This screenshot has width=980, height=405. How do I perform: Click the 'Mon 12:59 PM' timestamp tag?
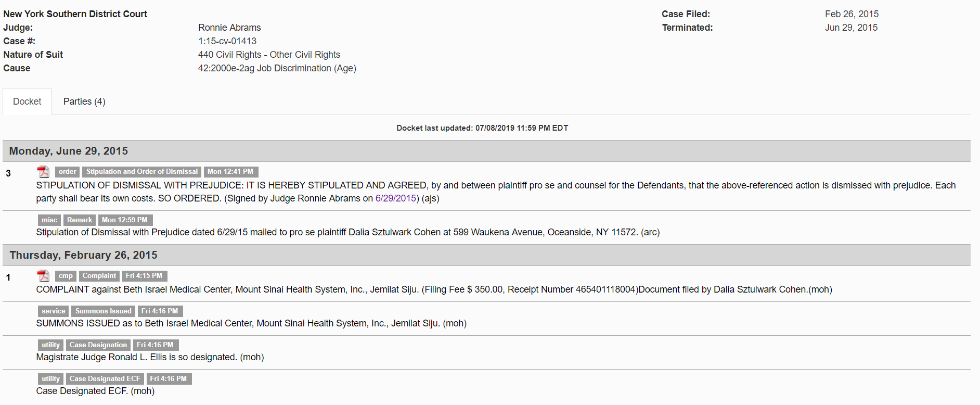tap(125, 220)
